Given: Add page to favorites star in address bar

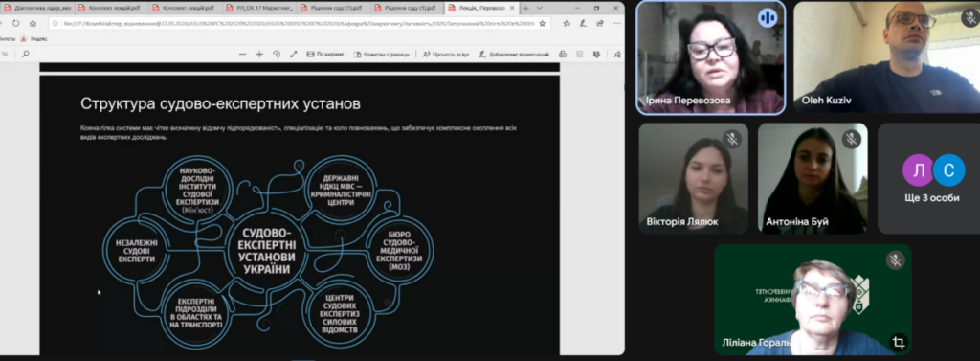Looking at the screenshot, I should (542, 23).
